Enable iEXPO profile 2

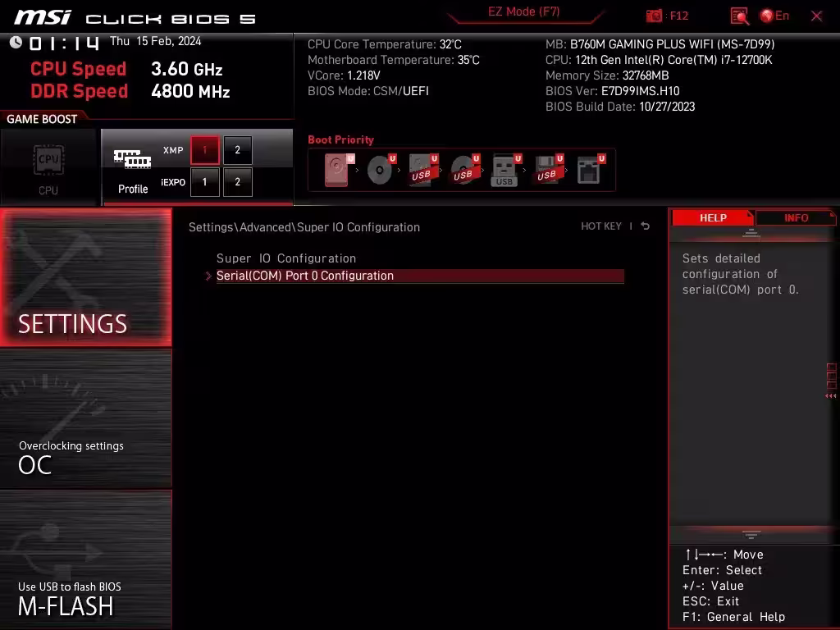coord(237,182)
